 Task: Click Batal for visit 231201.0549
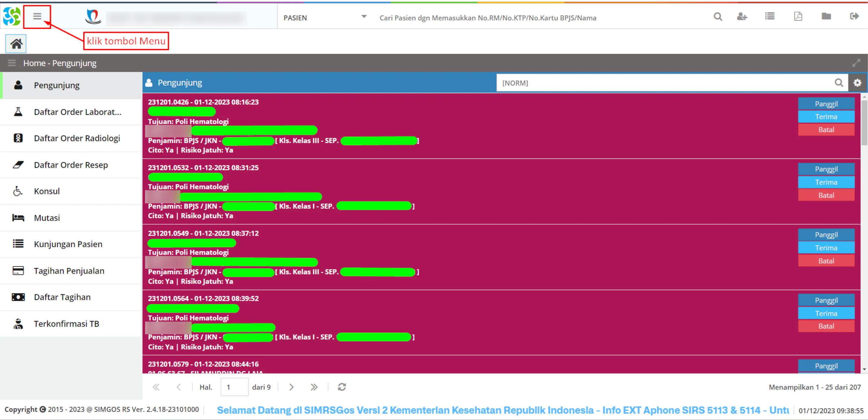point(826,261)
